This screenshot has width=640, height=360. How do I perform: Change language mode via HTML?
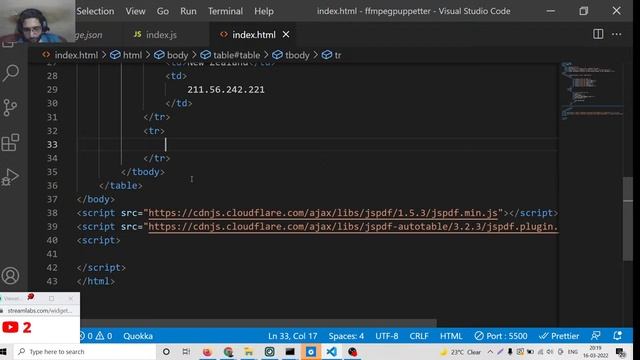pyautogui.click(x=451, y=336)
